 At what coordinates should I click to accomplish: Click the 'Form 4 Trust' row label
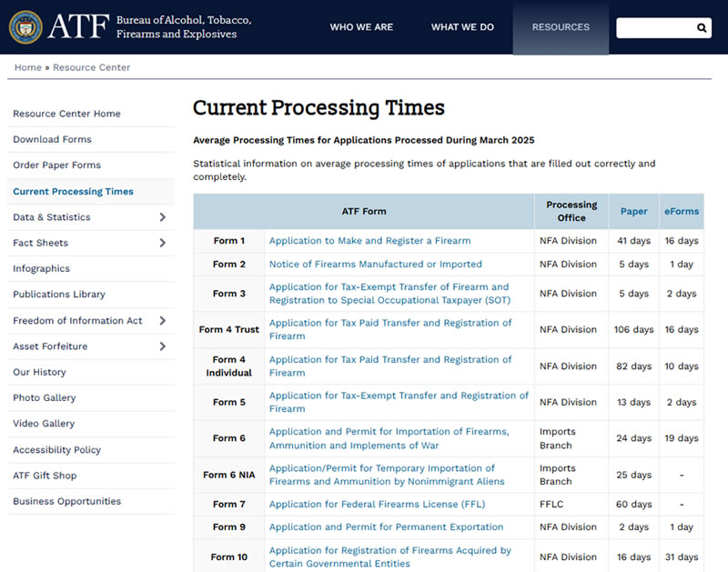(x=229, y=329)
